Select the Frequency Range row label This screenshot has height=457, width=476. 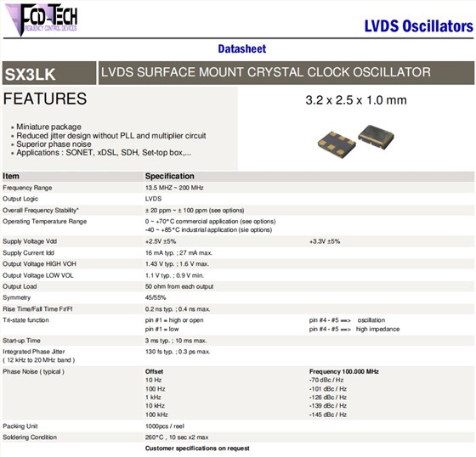coord(27,188)
